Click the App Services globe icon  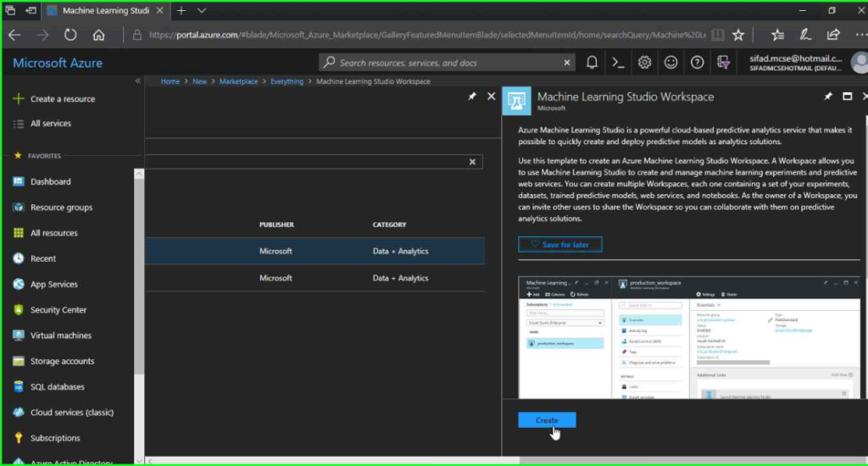(x=19, y=284)
